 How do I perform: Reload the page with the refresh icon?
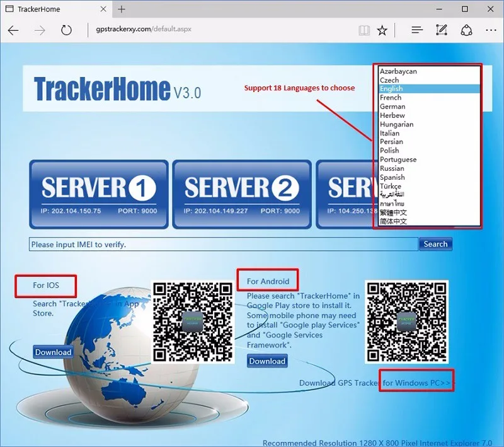coord(66,30)
